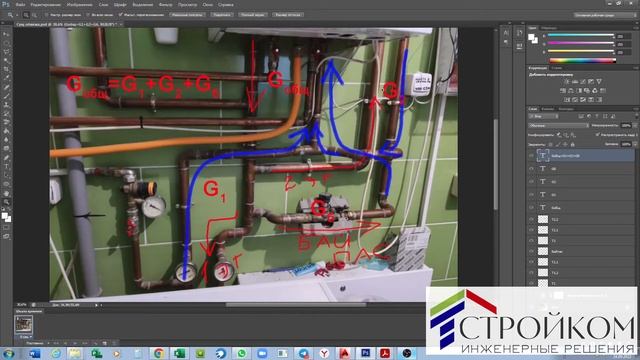The width and height of the screenshot is (640, 360).
Task: Select the Zoom tool in the toolbox
Action: [7, 202]
